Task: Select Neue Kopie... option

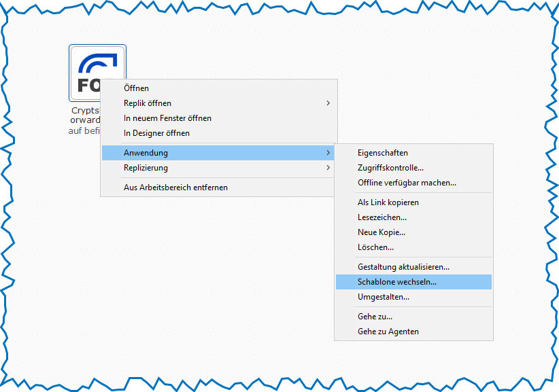Action: coord(381,232)
